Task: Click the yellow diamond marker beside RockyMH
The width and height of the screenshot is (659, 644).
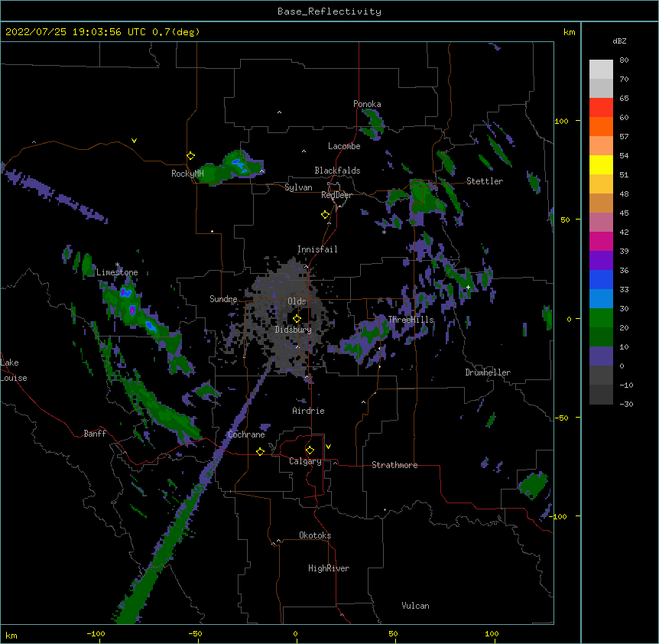Action: [x=191, y=156]
